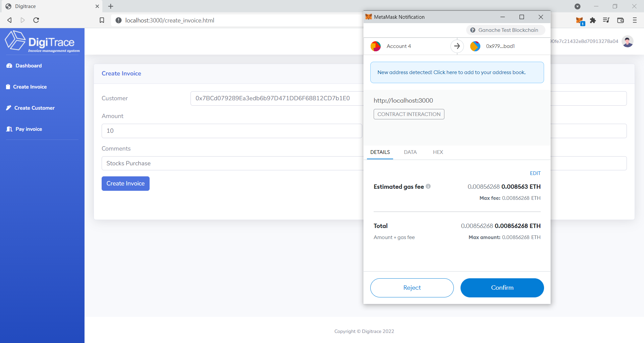Click the browser address bar URL

tap(170, 20)
